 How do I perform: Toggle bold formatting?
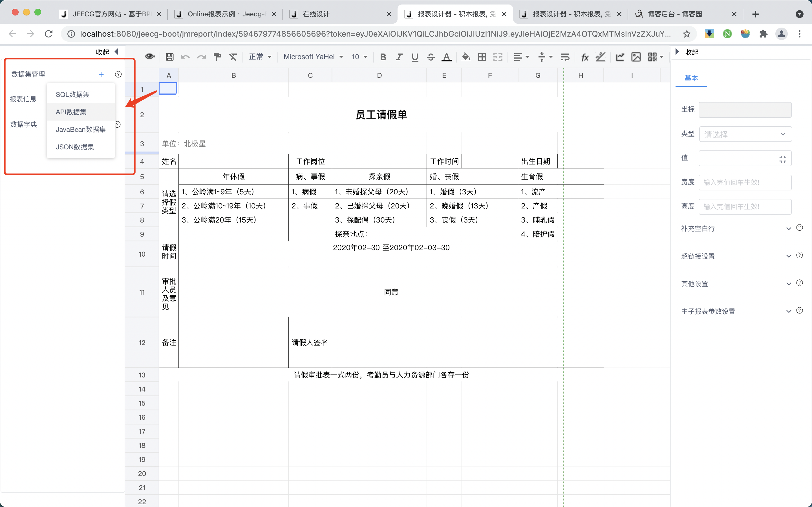click(x=383, y=57)
